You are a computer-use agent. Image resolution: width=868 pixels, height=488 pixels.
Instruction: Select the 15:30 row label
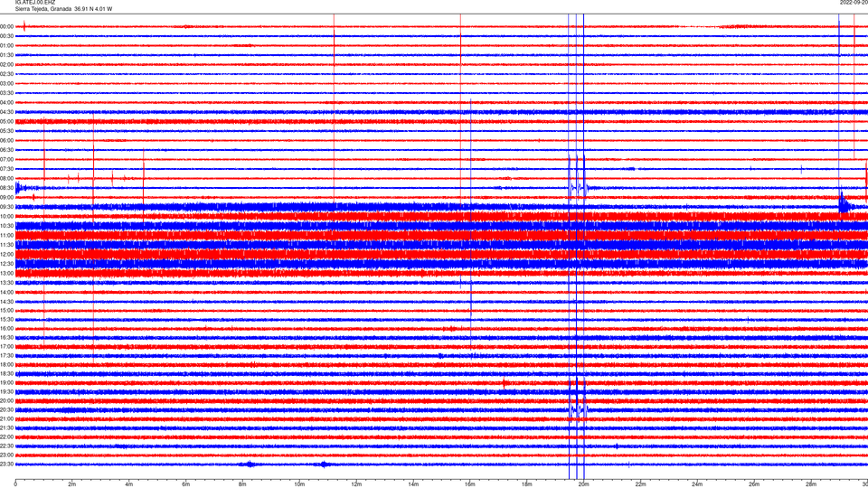point(6,319)
